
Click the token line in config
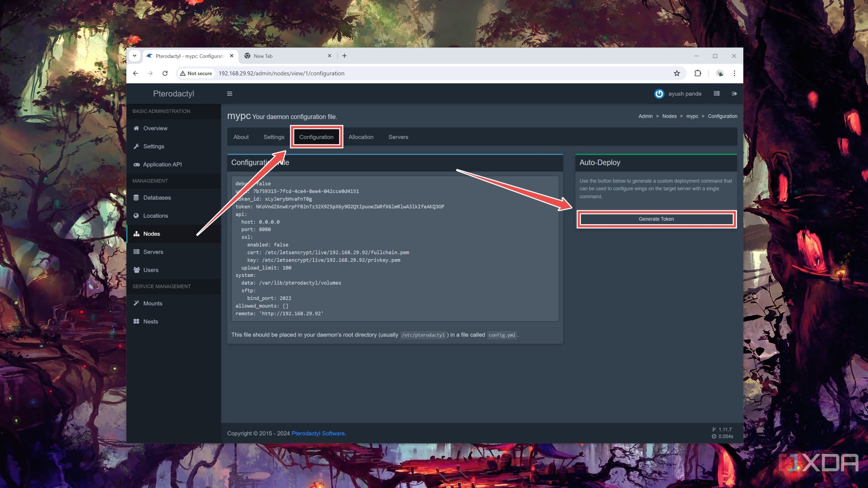[339, 207]
